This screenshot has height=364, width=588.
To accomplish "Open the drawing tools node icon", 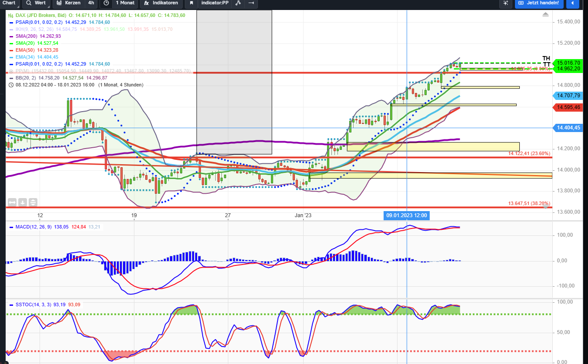I will [x=237, y=3].
